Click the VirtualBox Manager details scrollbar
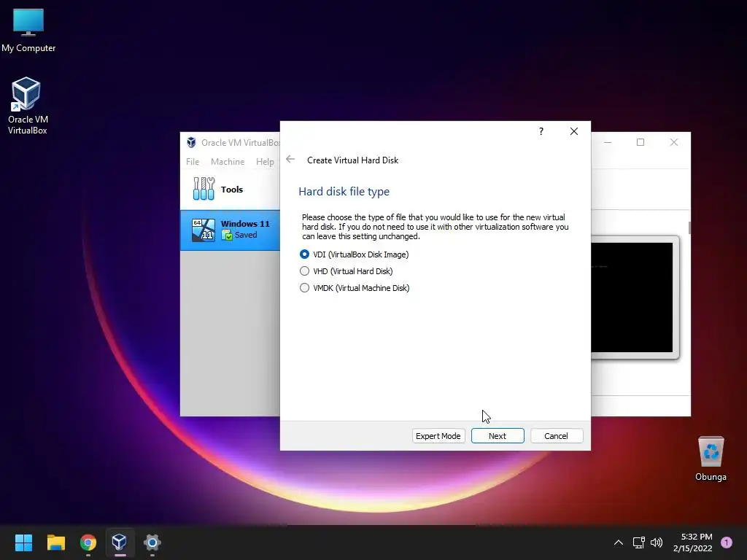Image resolution: width=747 pixels, height=560 pixels. 689,227
